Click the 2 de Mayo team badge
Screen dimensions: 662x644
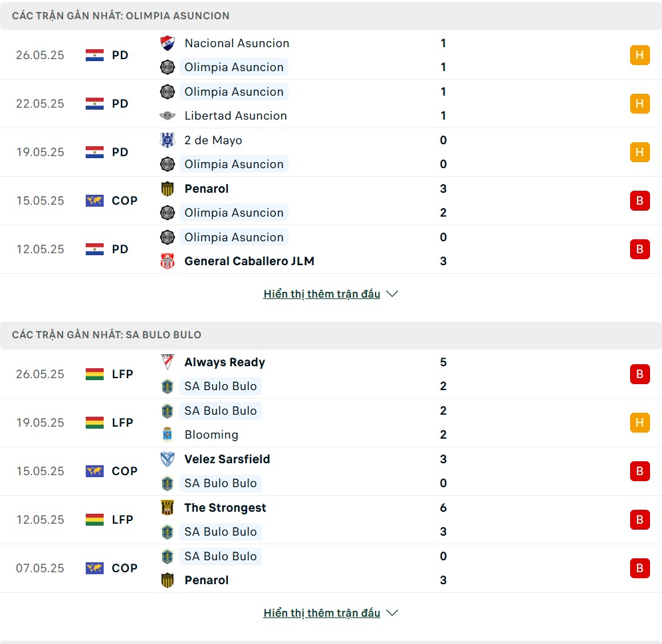click(x=167, y=140)
